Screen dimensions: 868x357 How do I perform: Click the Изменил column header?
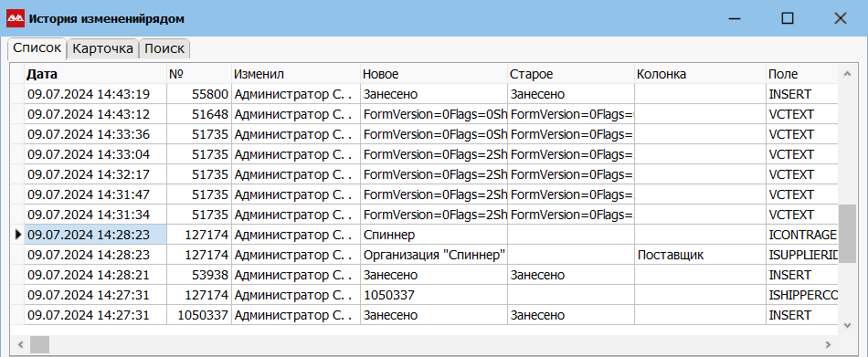pyautogui.click(x=296, y=74)
